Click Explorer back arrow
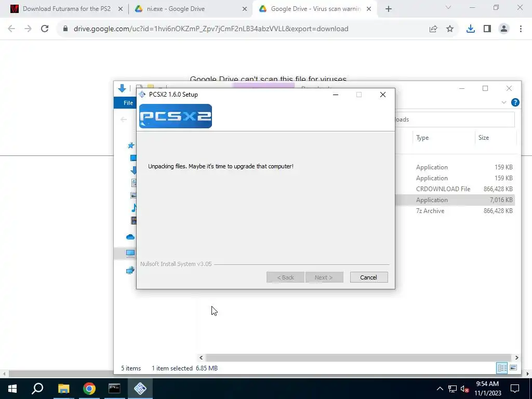Image resolution: width=532 pixels, height=399 pixels. (124, 119)
